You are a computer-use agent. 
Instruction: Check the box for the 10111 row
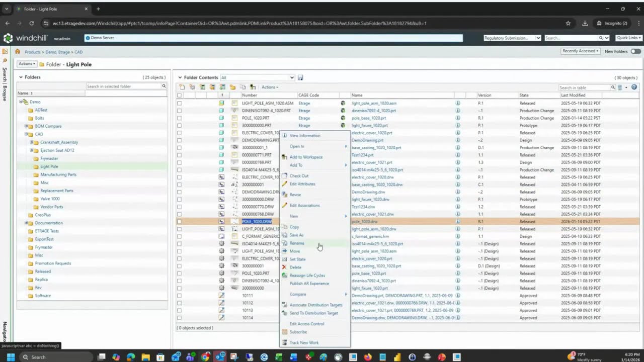point(179,296)
